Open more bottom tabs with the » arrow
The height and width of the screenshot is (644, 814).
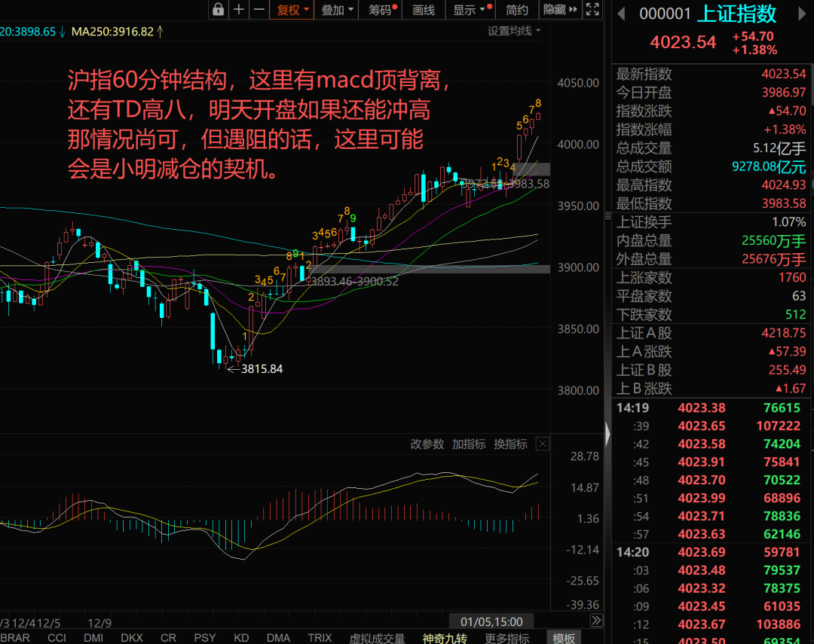[596, 621]
